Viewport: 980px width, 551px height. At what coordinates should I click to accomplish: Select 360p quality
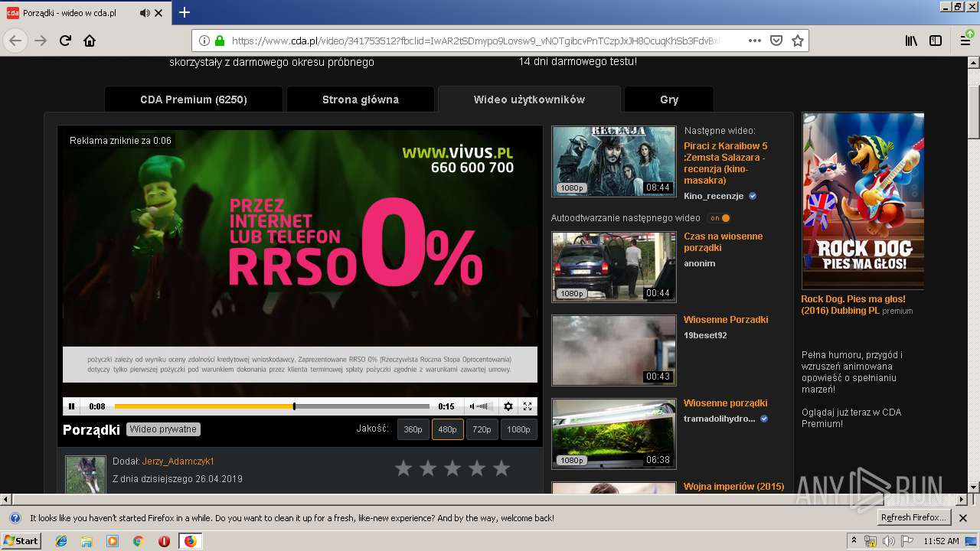click(413, 429)
